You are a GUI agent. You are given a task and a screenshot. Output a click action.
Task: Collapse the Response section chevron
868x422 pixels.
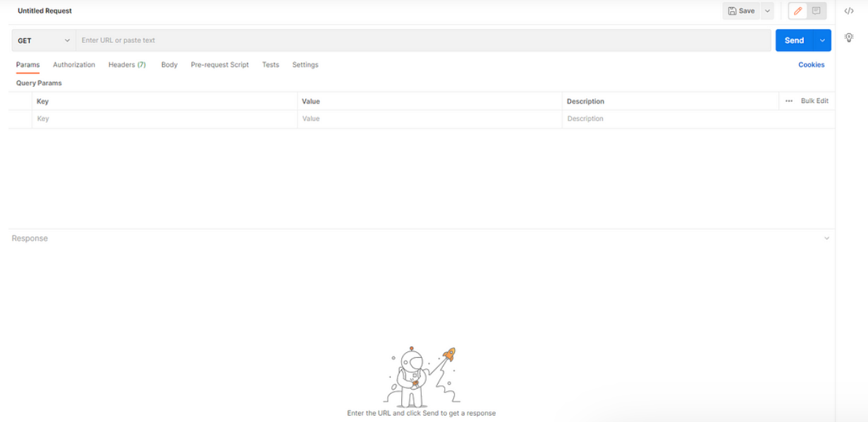(x=826, y=238)
